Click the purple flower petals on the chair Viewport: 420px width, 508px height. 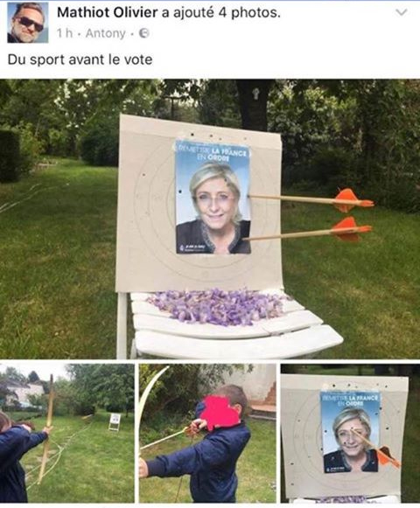pos(215,306)
